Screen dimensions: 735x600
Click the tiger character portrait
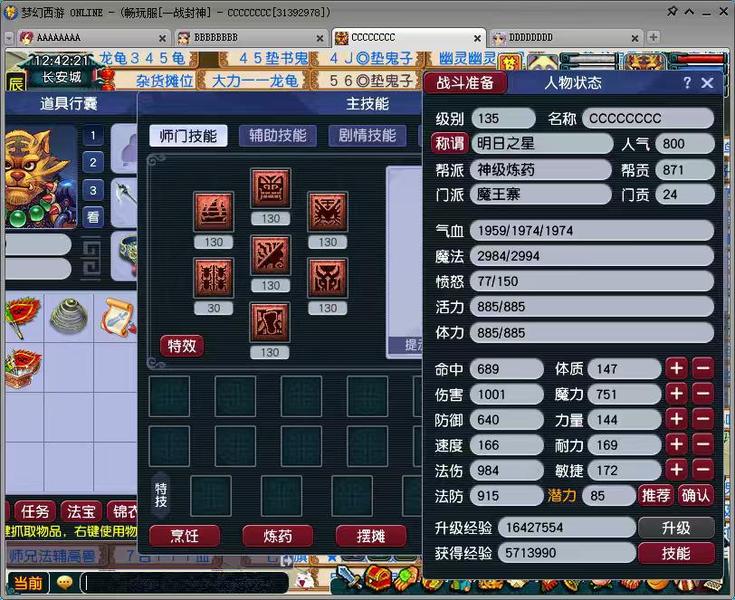(40, 178)
